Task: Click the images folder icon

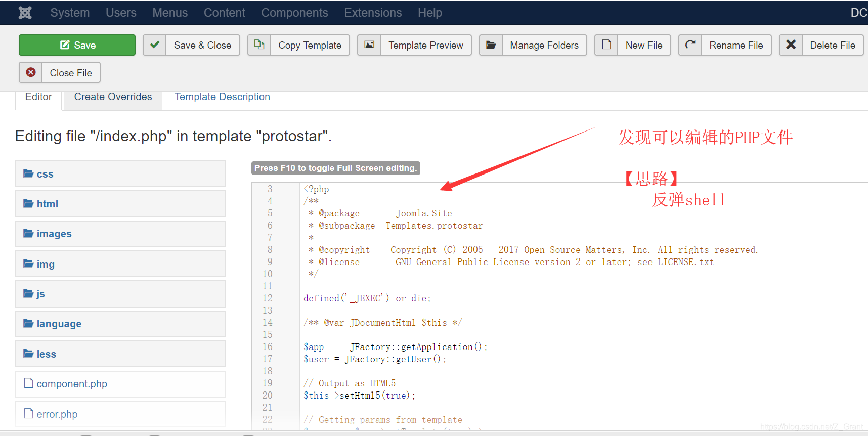Action: (x=28, y=233)
